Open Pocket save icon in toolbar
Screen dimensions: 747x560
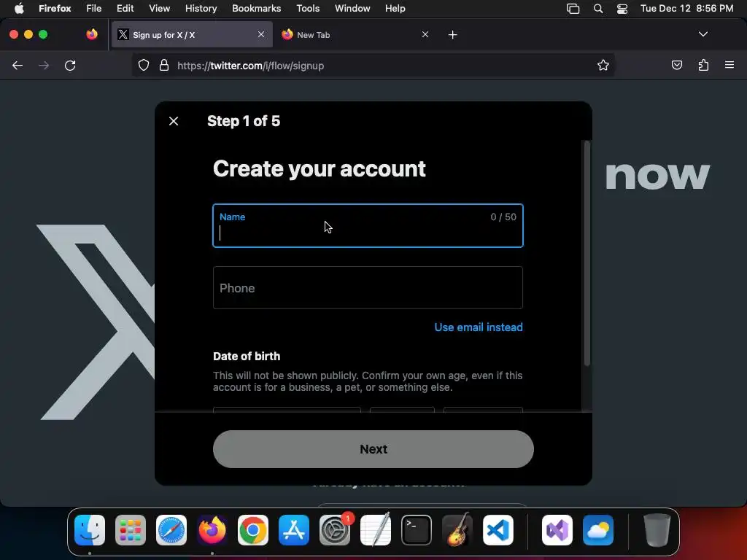coord(676,65)
